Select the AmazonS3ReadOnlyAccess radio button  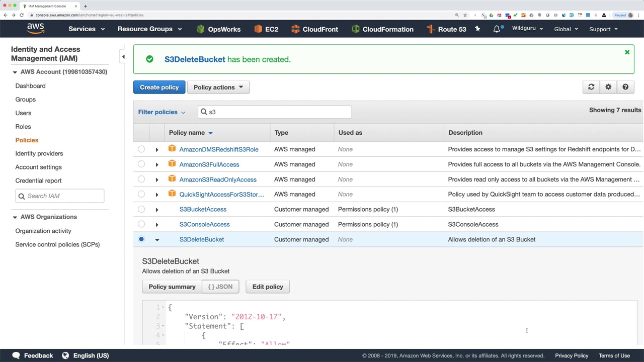tap(141, 179)
